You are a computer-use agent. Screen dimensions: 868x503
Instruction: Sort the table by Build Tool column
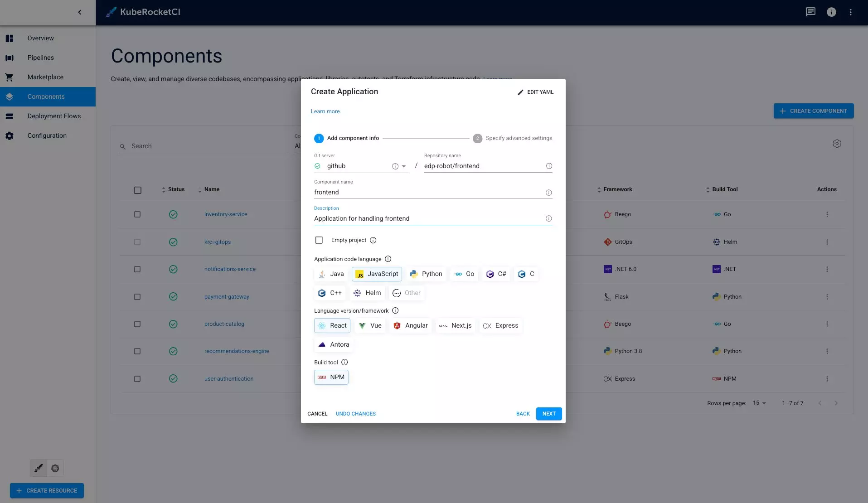(722, 189)
